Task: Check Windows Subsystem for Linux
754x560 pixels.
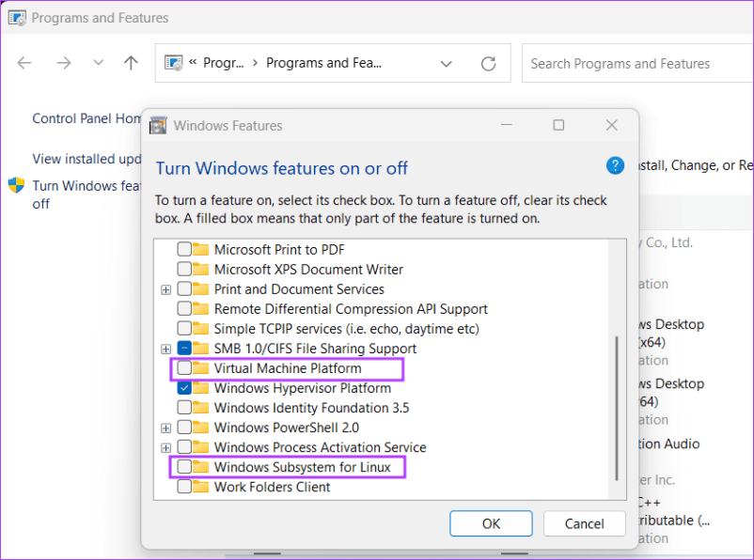Action: pyautogui.click(x=183, y=467)
